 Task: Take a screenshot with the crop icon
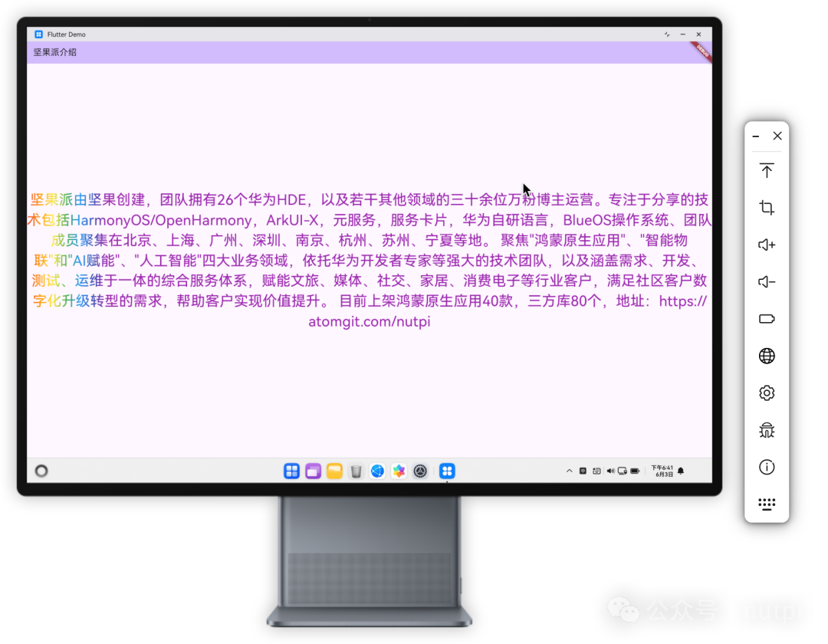(x=767, y=208)
